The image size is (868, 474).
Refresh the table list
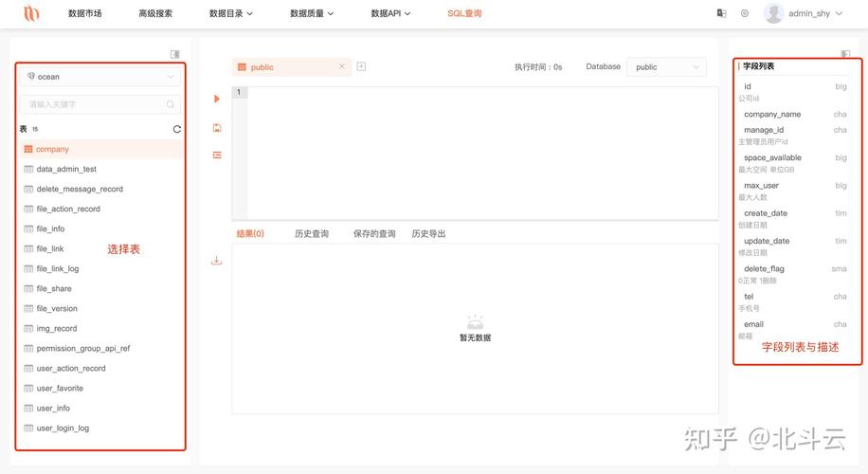(176, 129)
